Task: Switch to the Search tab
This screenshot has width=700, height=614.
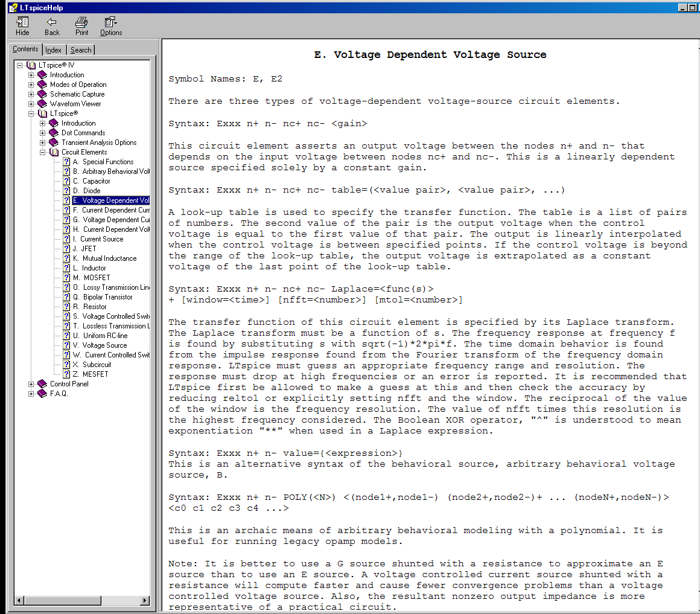Action: [x=81, y=50]
